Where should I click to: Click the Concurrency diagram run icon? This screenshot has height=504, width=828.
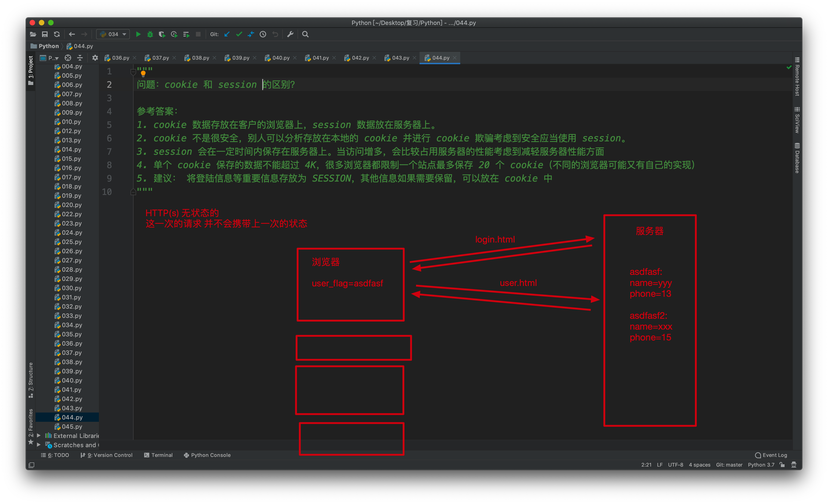186,34
